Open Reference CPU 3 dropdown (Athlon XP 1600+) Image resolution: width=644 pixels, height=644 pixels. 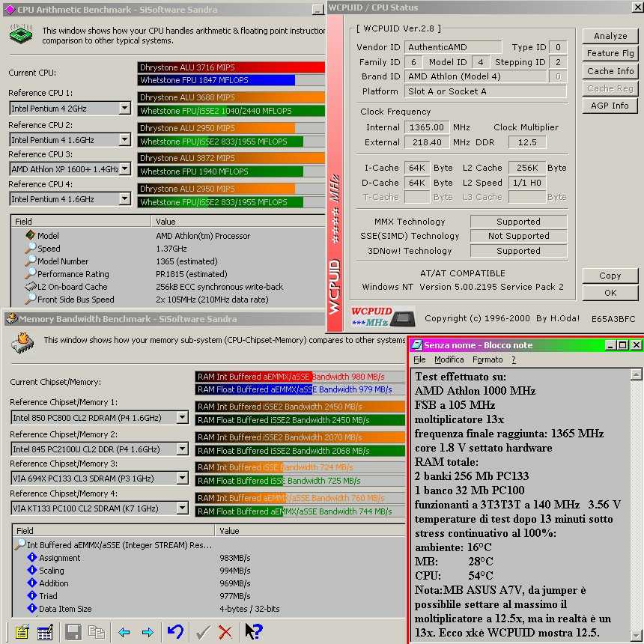click(x=124, y=168)
